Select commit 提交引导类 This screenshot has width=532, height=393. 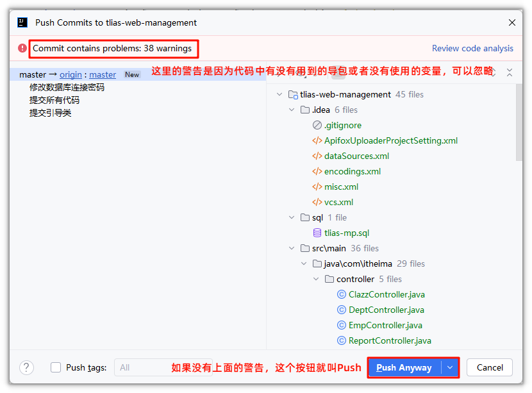(50, 113)
